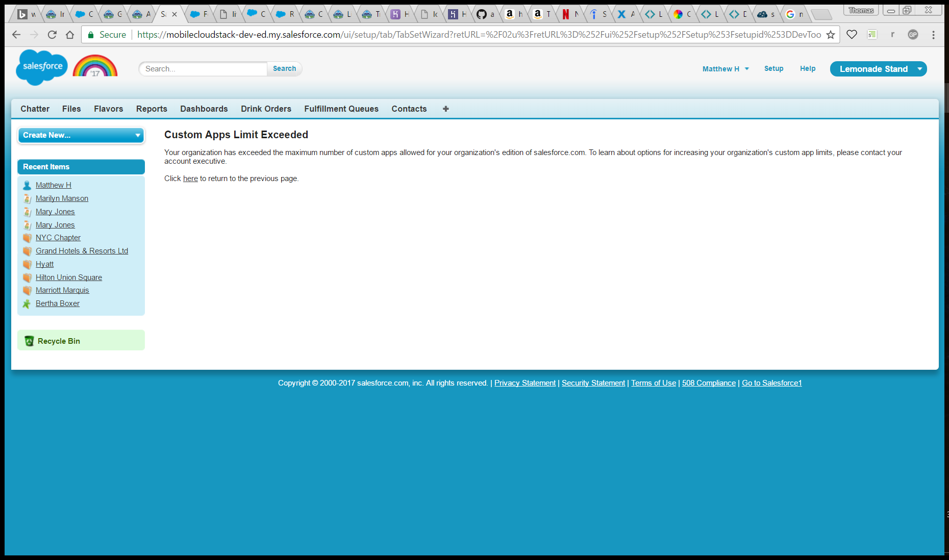Open the Fulfillment Queues tab

[341, 109]
